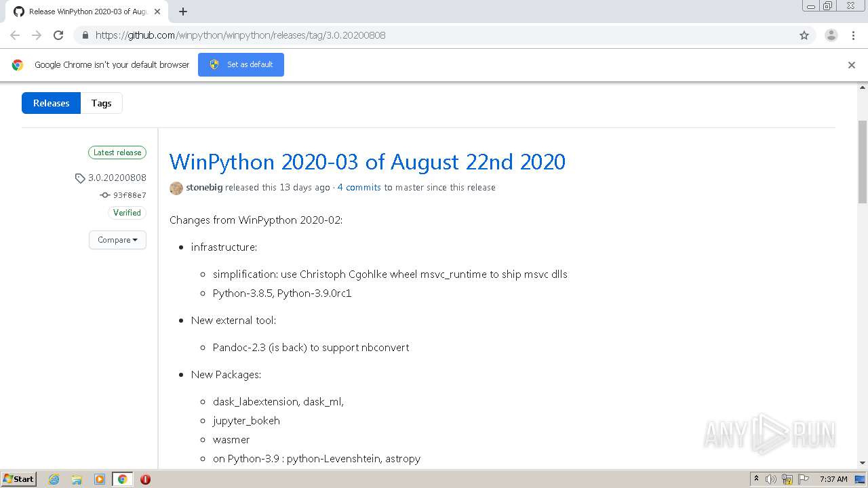Click the network tray icon
This screenshot has height=488, width=868.
[x=787, y=479]
